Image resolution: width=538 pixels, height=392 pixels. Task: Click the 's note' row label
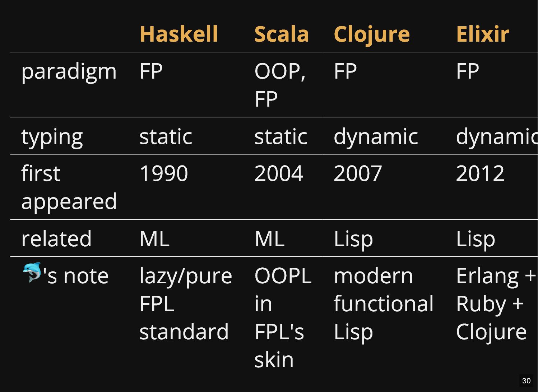click(x=76, y=276)
